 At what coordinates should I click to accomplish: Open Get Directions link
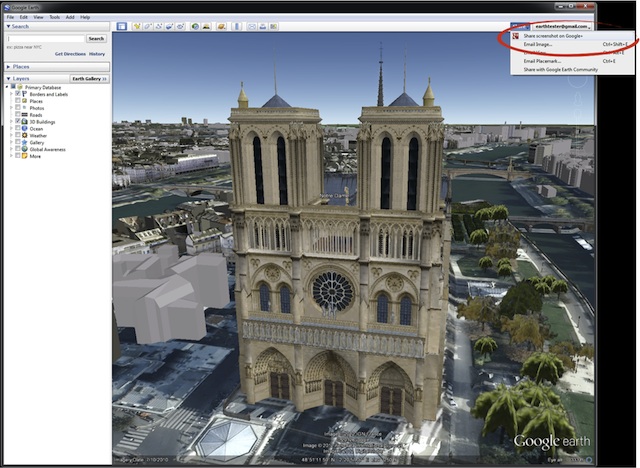(70, 54)
